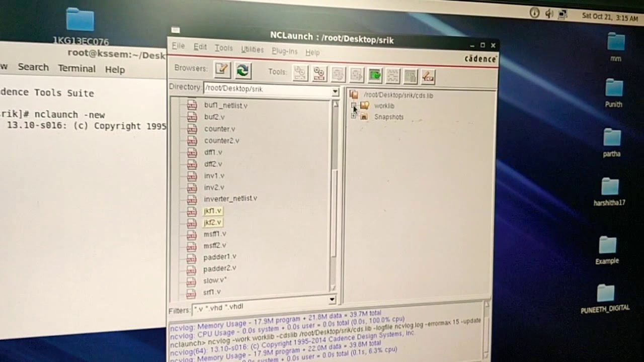
Task: Expand the worklib library node
Action: pos(354,106)
